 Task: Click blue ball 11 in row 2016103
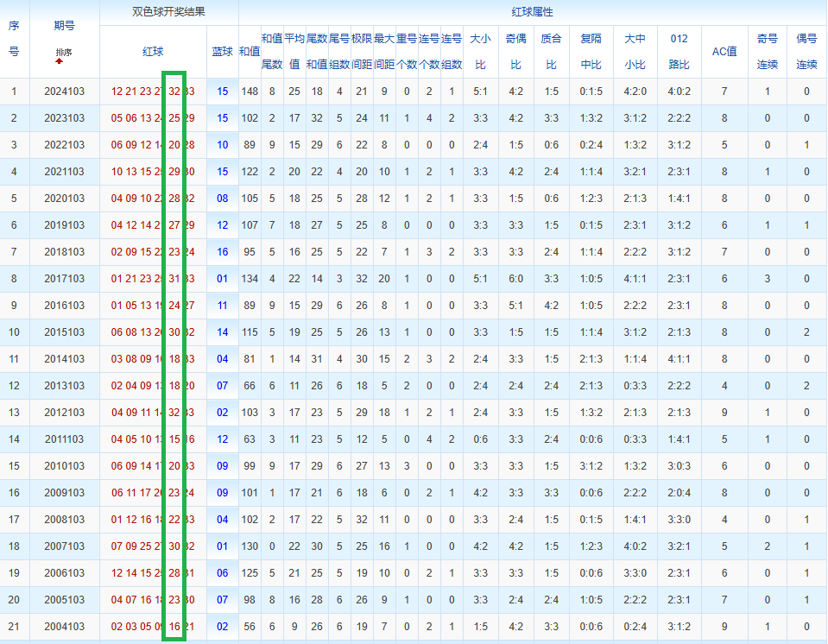[x=222, y=305]
